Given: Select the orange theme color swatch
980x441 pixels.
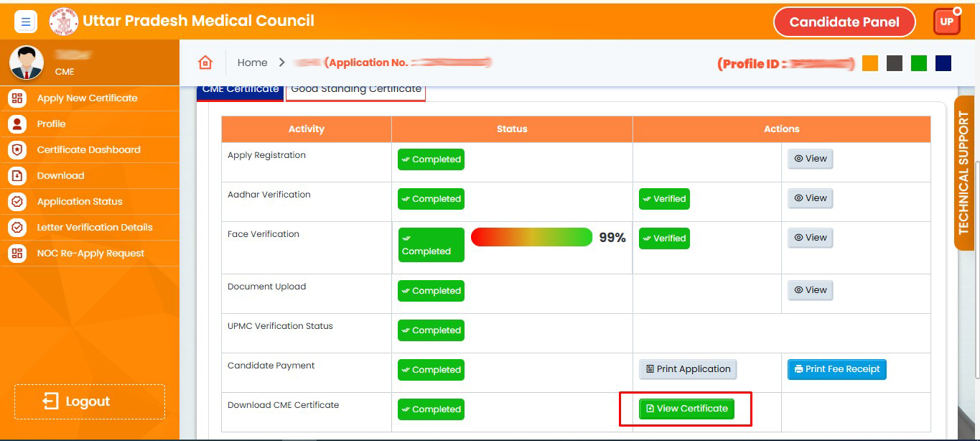Looking at the screenshot, I should click(869, 63).
